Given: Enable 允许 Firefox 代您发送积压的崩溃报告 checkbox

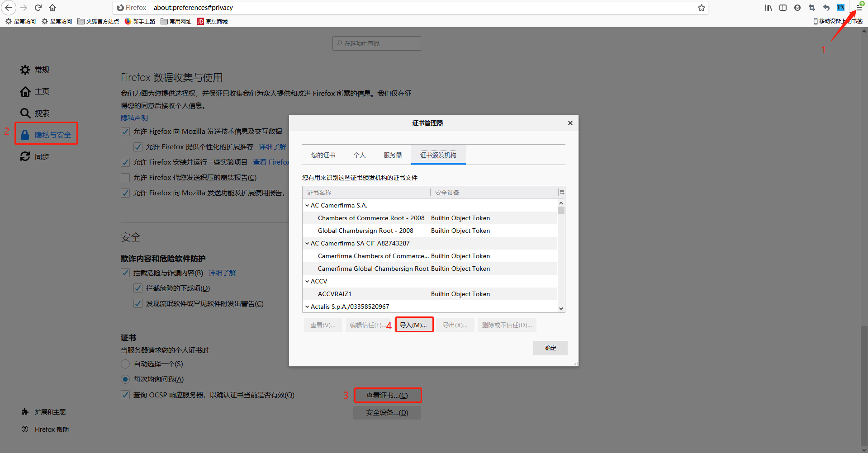Looking at the screenshot, I should coord(125,178).
